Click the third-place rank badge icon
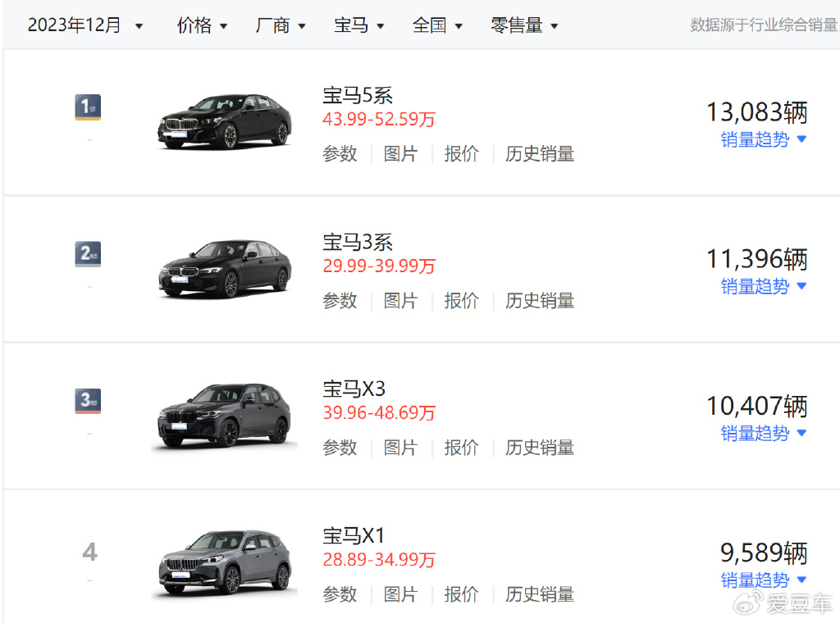The image size is (840, 623). (x=88, y=401)
